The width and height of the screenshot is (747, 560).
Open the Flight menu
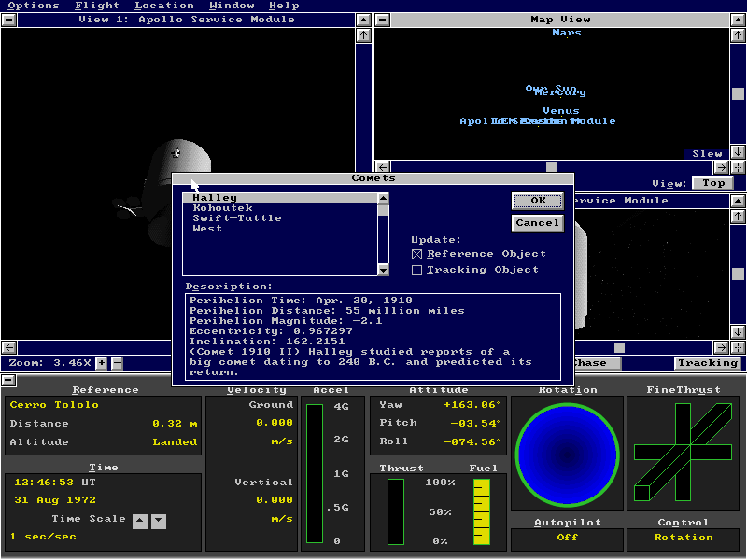coord(97,6)
